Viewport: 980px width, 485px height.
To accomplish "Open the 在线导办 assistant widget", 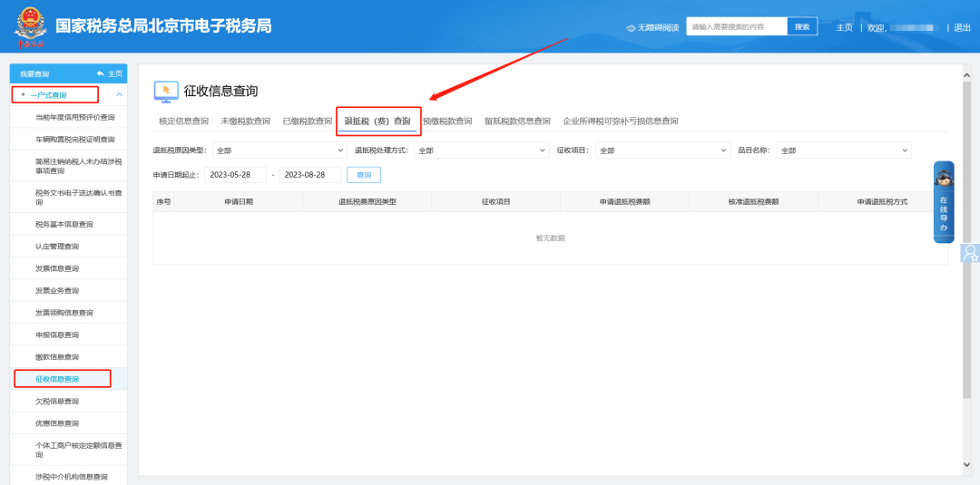I will click(x=944, y=201).
